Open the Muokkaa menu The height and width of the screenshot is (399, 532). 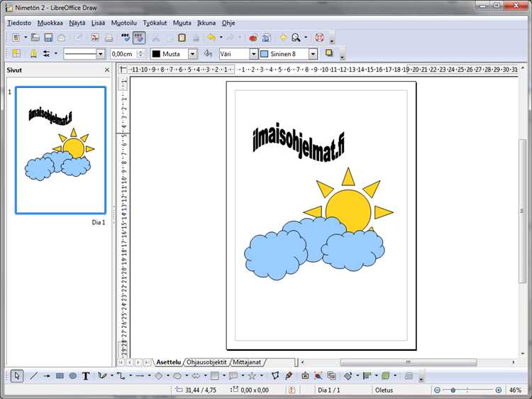50,23
